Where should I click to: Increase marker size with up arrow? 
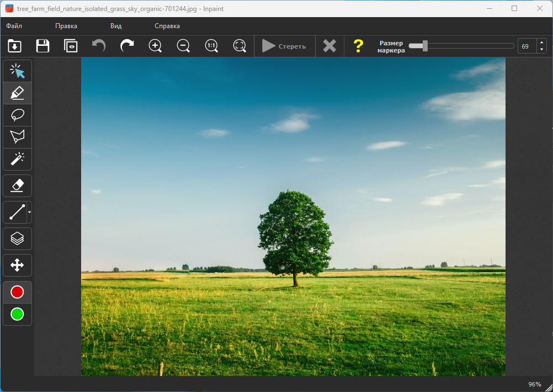(541, 43)
